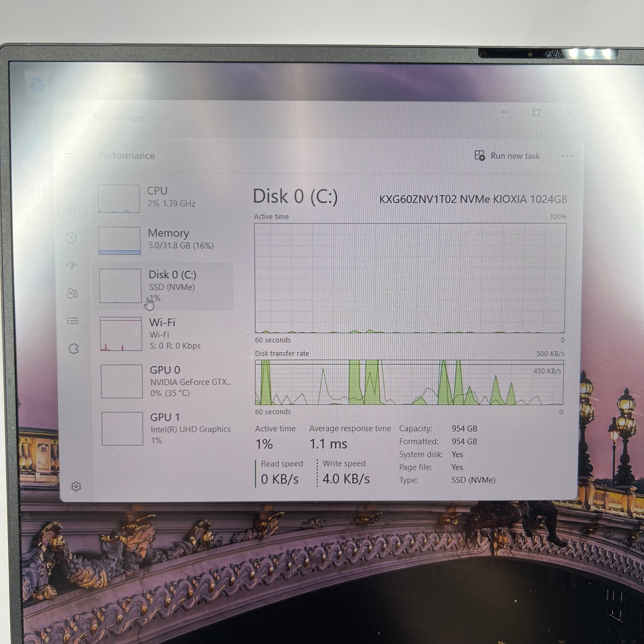Click Run new task button
Image resolution: width=644 pixels, height=644 pixels.
pyautogui.click(x=507, y=156)
